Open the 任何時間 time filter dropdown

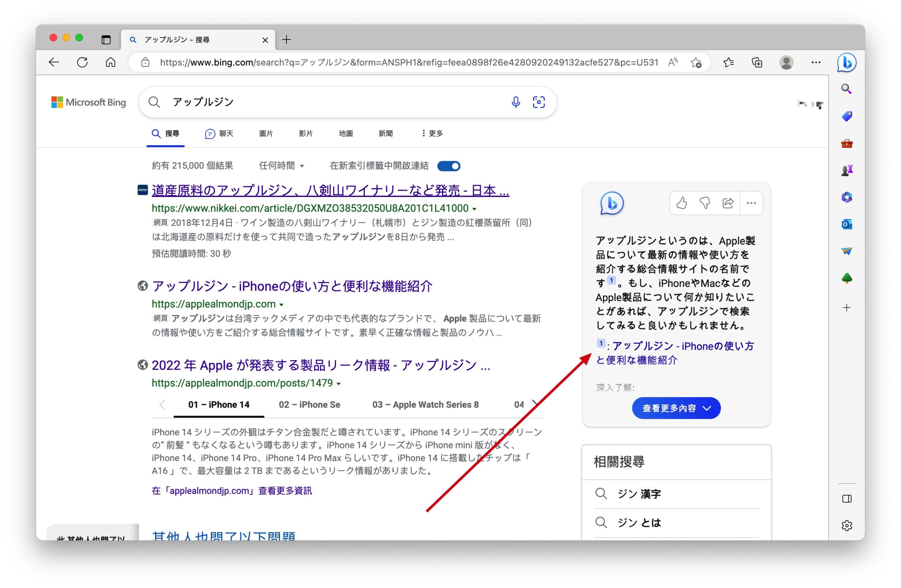(x=281, y=166)
